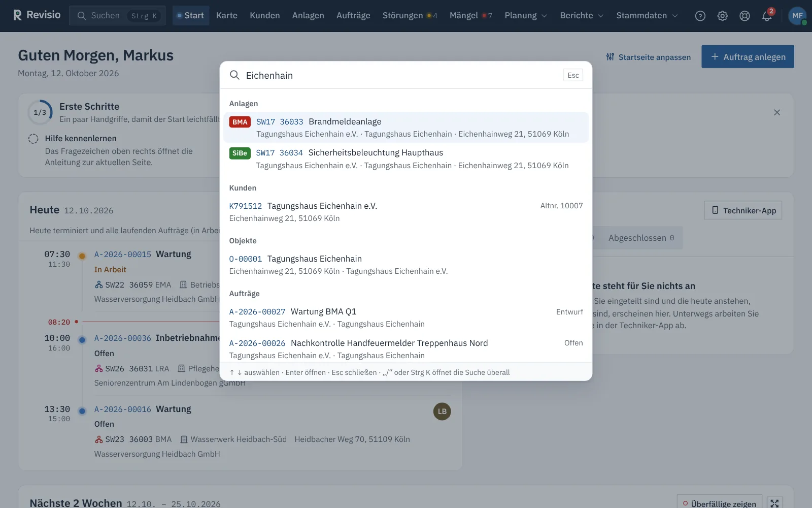The width and height of the screenshot is (812, 508).
Task: Toggle the Hilfe kennenlernen step circle
Action: tap(33, 139)
